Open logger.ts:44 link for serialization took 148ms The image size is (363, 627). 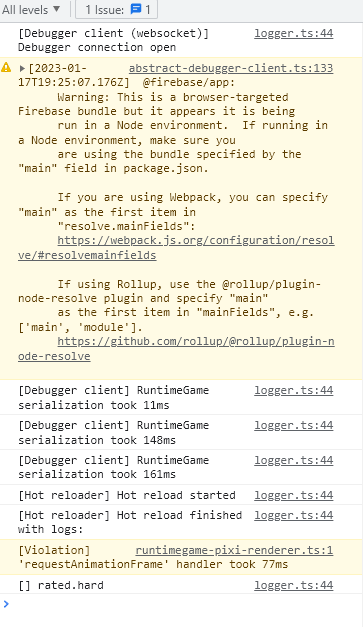coord(293,425)
